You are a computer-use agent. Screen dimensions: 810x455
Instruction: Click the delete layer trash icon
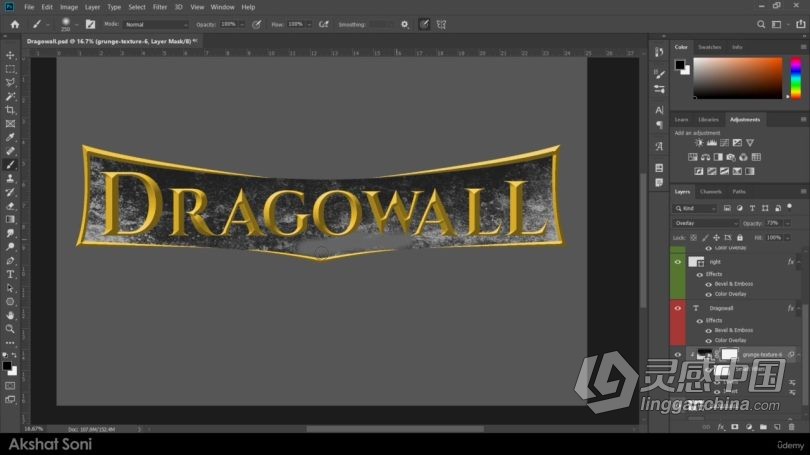791,427
